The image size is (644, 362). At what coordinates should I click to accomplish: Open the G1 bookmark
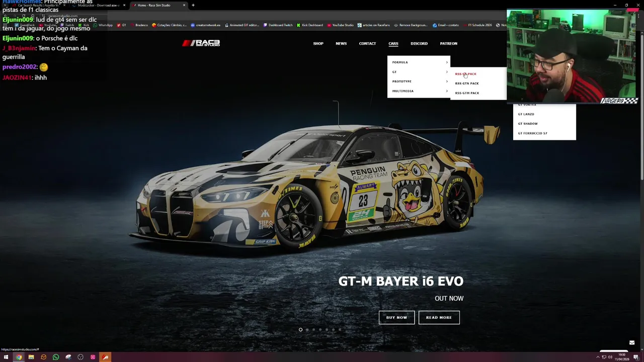coord(122,25)
